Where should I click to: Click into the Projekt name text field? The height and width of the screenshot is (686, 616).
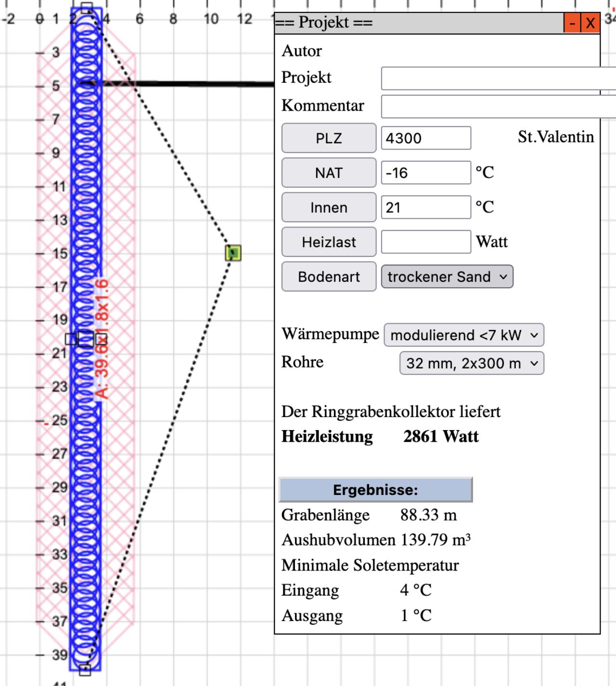click(496, 78)
